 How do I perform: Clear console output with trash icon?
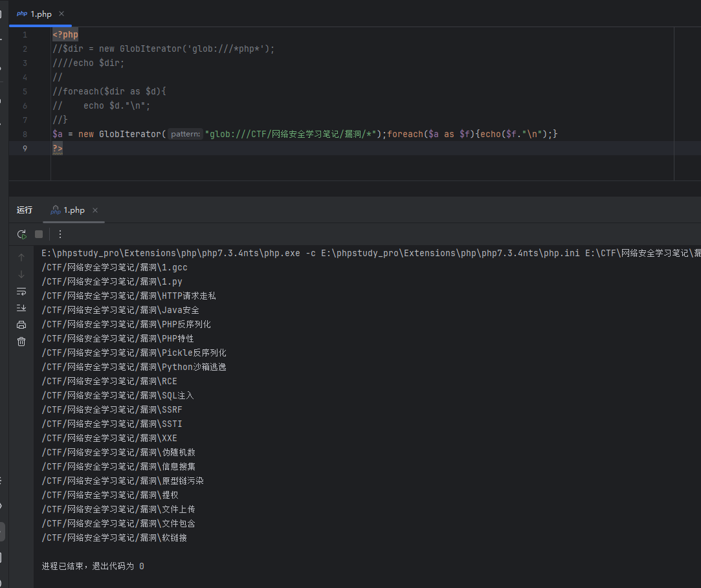pos(21,342)
